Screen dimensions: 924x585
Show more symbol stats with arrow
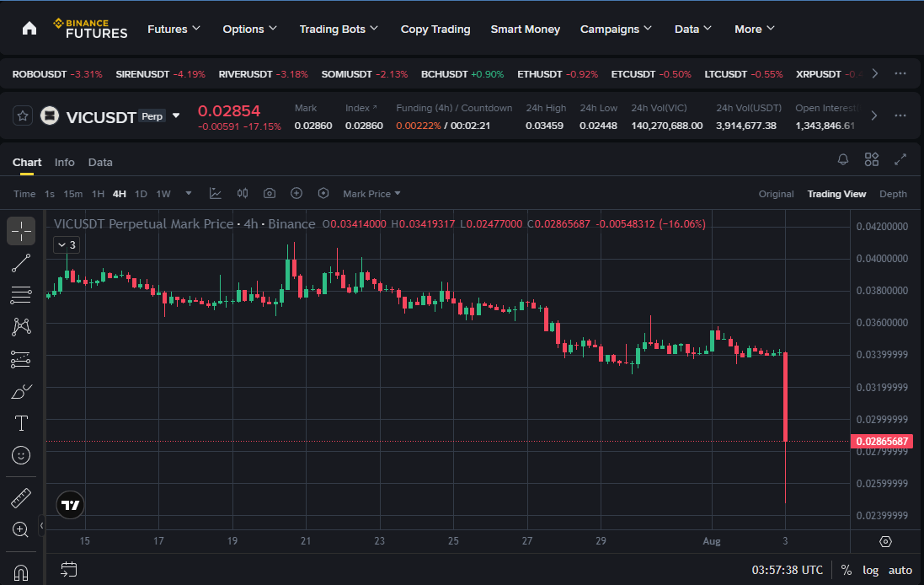coord(874,115)
